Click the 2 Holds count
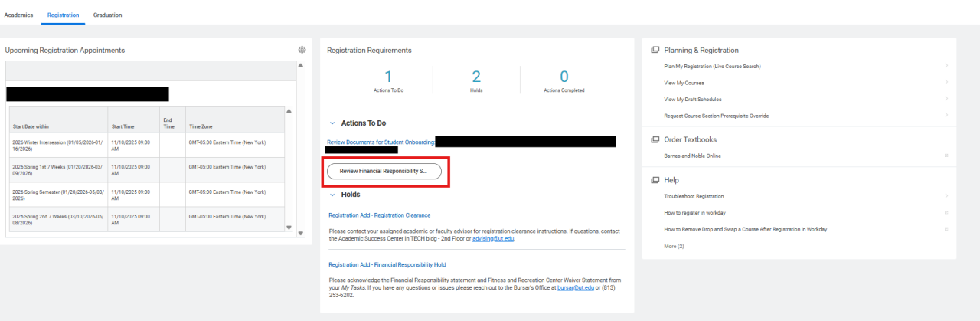This screenshot has width=980, height=321. click(475, 77)
